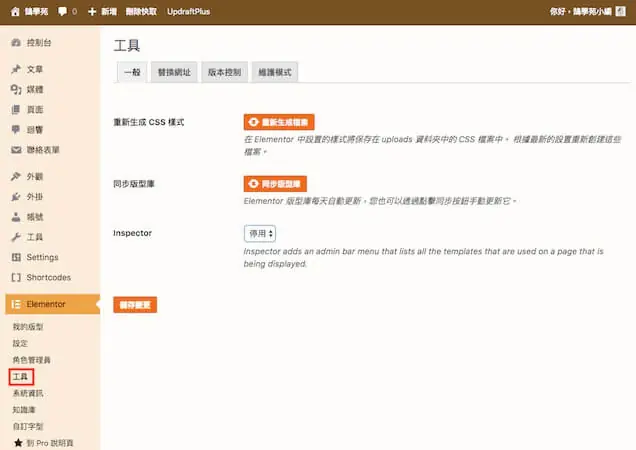
Task: Click the Inspector label text
Action: [x=133, y=233]
